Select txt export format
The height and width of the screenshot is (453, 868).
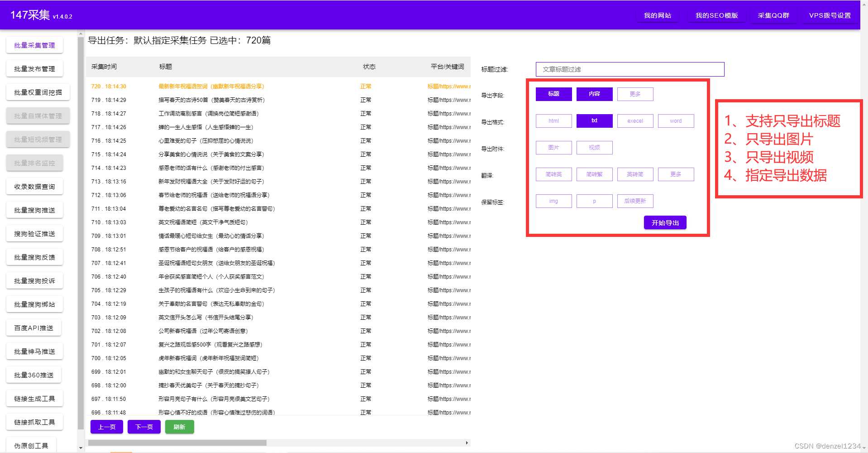point(595,121)
